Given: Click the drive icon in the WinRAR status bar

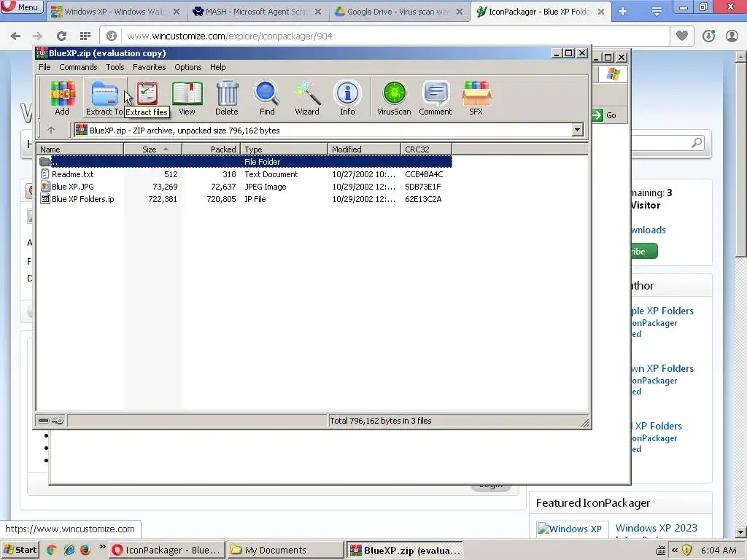Looking at the screenshot, I should point(43,421).
